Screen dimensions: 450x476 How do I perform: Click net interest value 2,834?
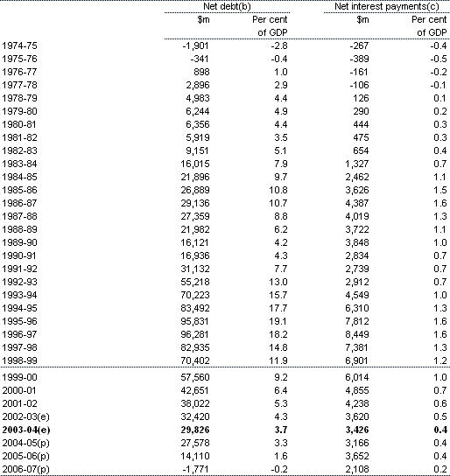(x=357, y=255)
